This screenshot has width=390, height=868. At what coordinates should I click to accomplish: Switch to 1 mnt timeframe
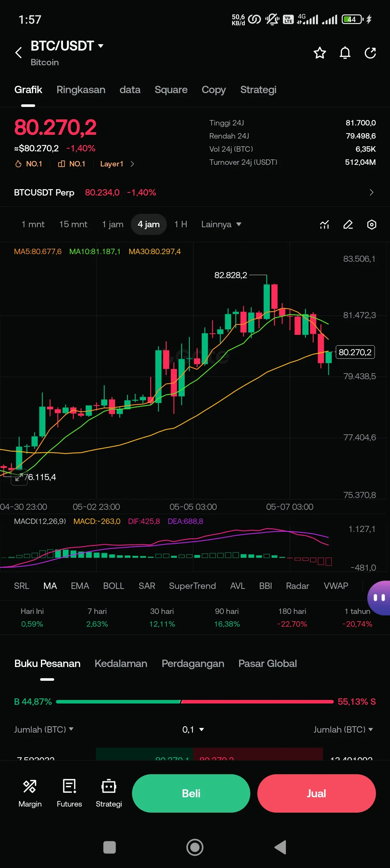(x=33, y=224)
